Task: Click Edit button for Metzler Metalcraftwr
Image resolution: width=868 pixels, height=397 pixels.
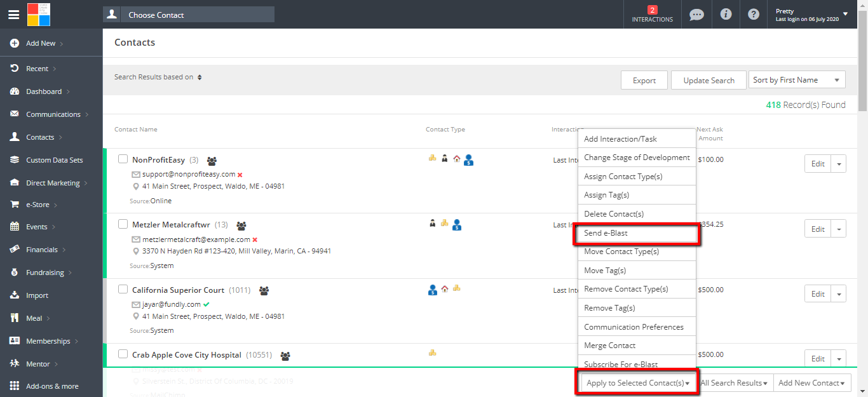Action: [x=818, y=229]
